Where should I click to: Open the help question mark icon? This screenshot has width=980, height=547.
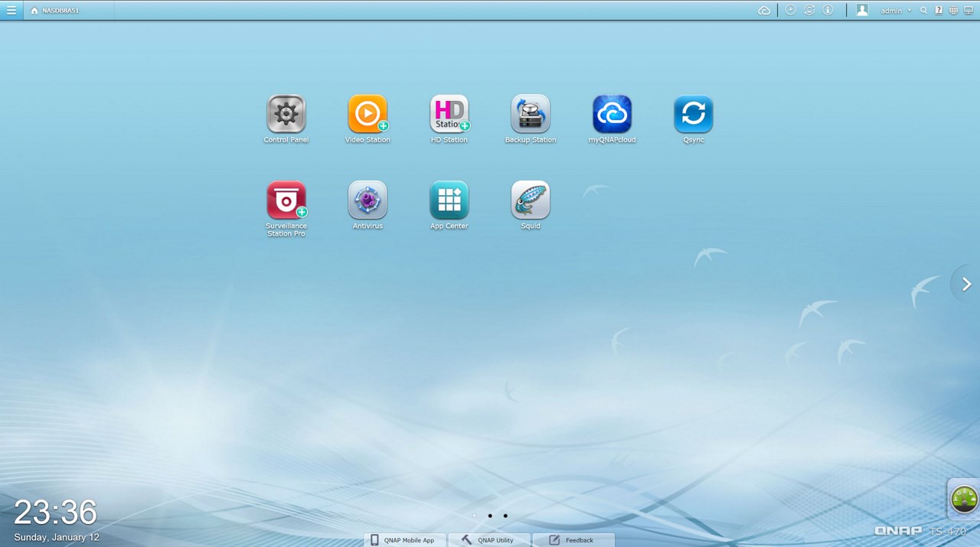939,11
